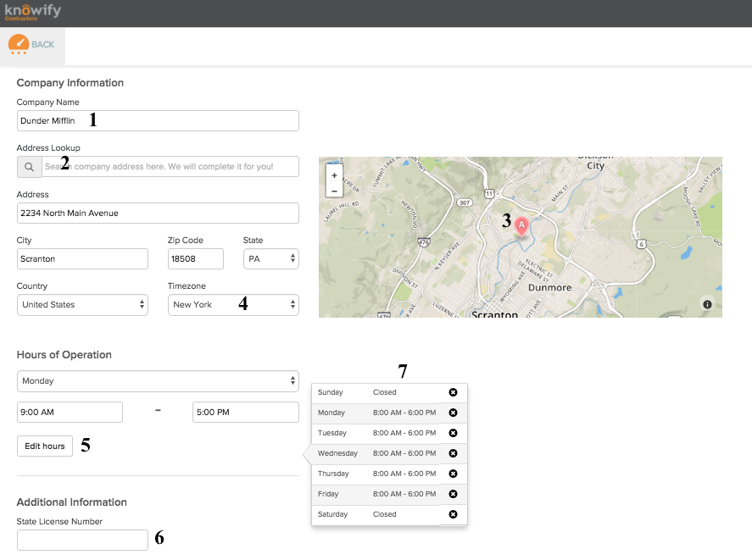Click the Dunmore label on the map
This screenshot has height=560, width=752.
[549, 288]
